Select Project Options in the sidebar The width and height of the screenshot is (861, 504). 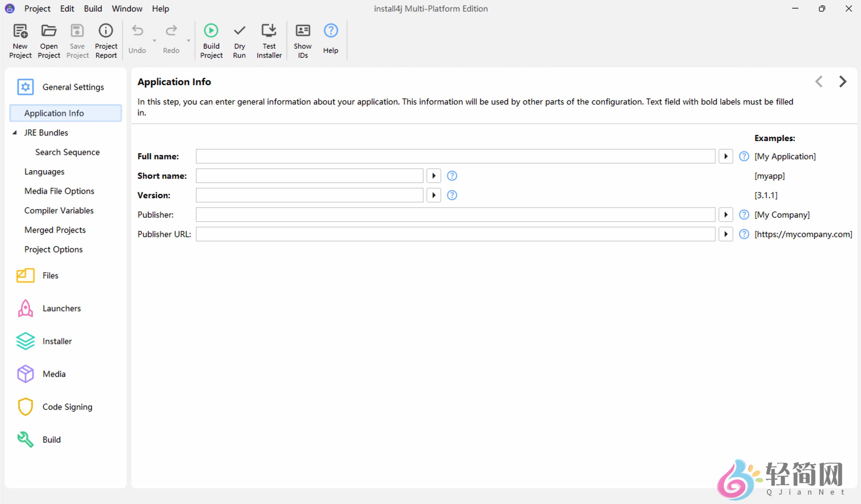(53, 249)
